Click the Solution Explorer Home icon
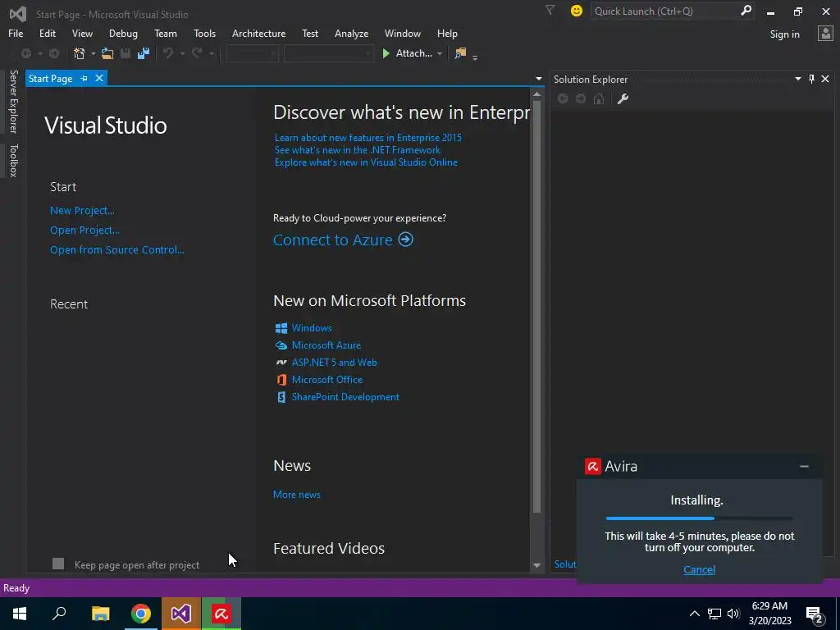840x630 pixels. click(599, 98)
